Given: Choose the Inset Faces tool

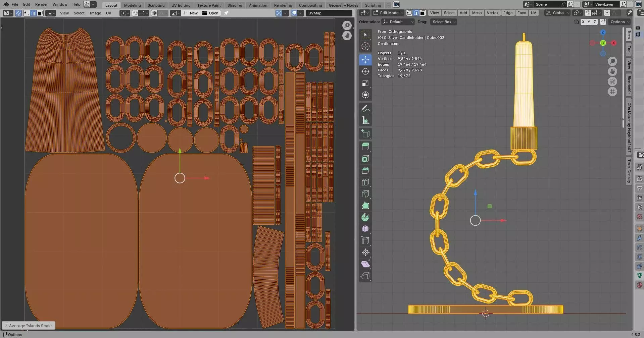Looking at the screenshot, I should click(365, 159).
